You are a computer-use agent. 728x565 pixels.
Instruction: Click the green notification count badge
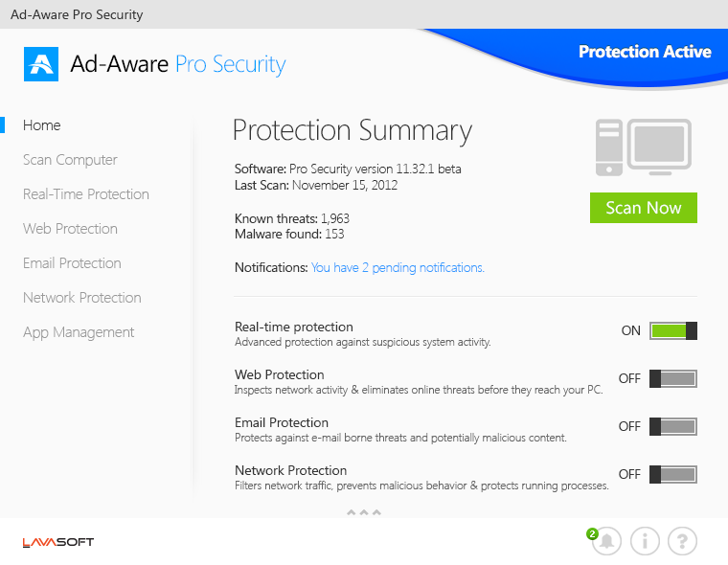click(x=592, y=533)
